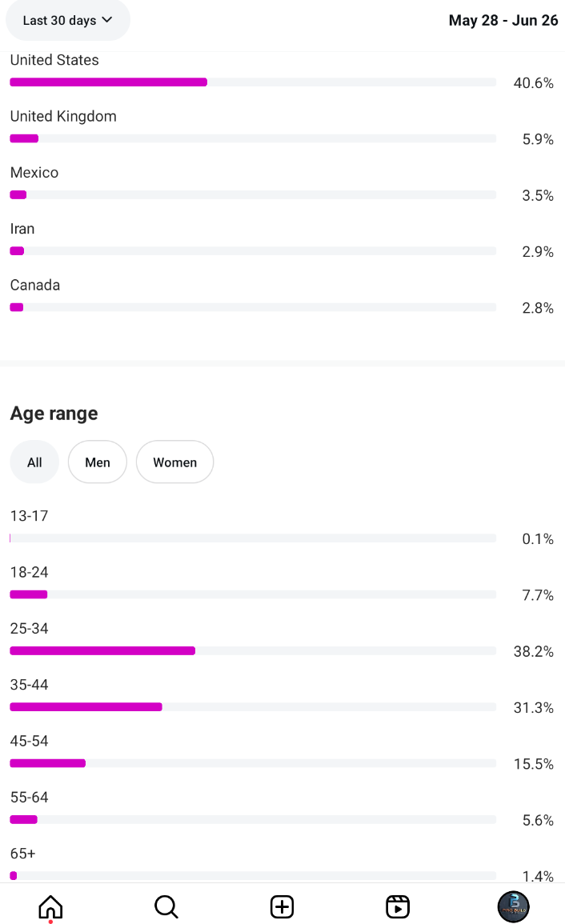Viewport: 565px width, 924px height.
Task: Select the Mexico country label
Action: tap(34, 173)
